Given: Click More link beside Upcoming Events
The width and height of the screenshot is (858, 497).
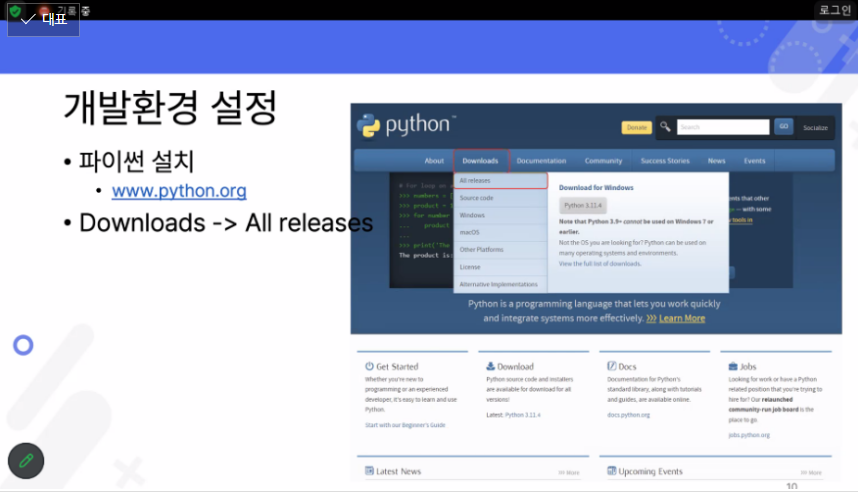Looking at the screenshot, I should (811, 472).
